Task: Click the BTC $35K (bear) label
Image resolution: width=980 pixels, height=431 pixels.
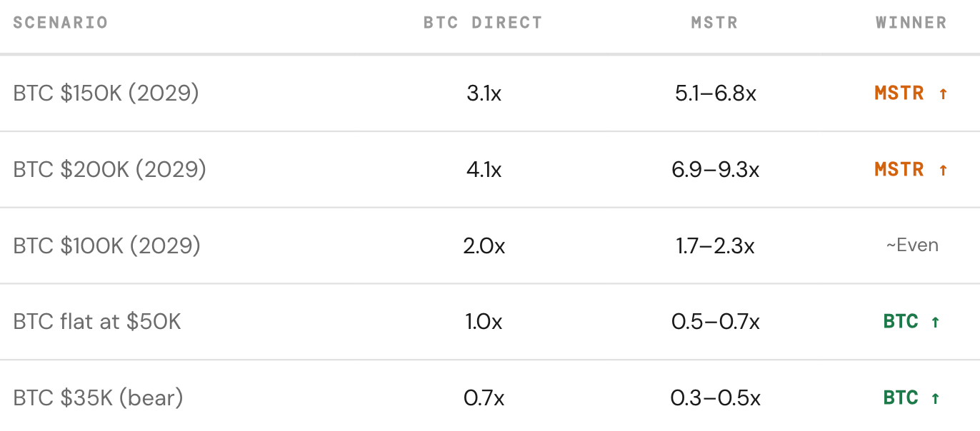Action: click(x=99, y=398)
